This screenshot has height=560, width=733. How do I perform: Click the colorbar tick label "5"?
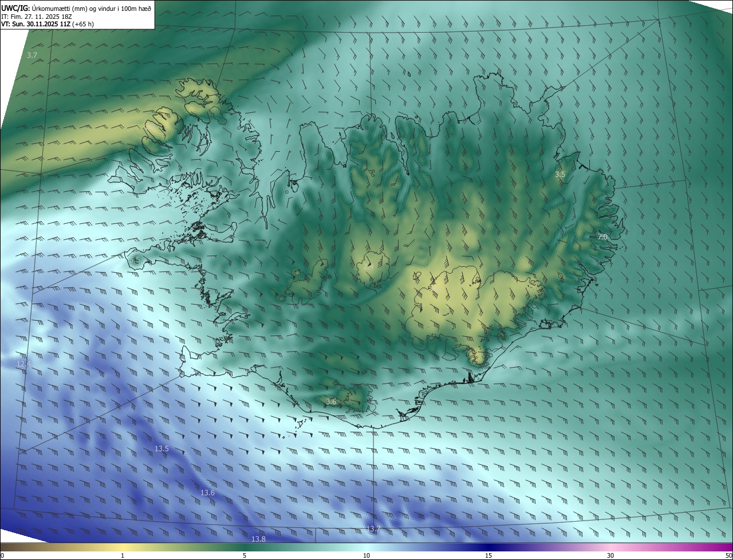pyautogui.click(x=245, y=555)
